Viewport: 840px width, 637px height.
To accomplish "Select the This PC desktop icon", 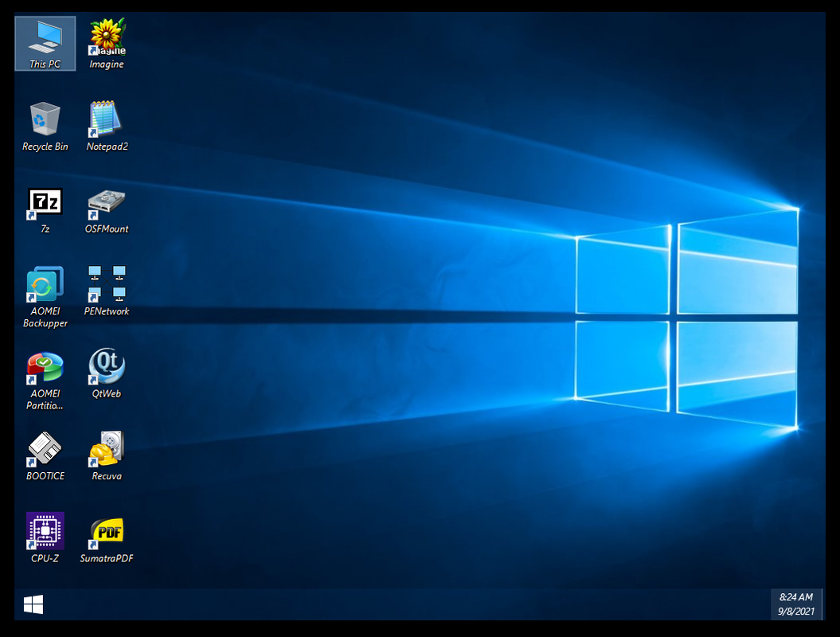I will point(45,43).
